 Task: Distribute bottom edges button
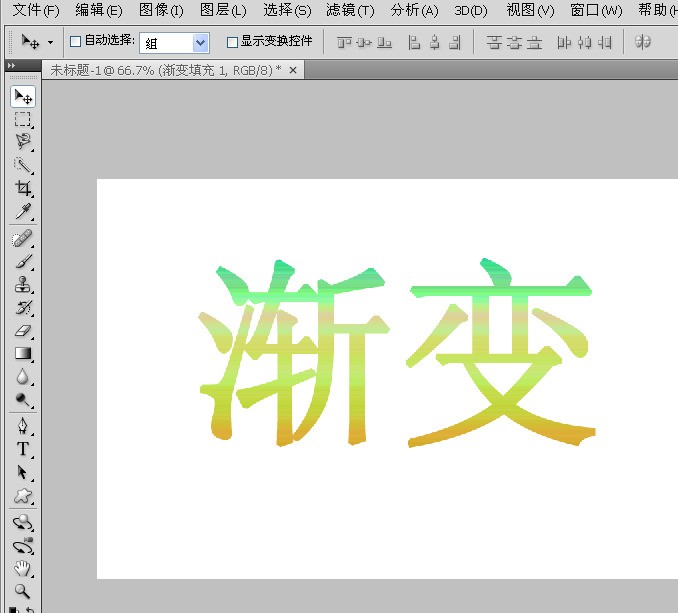coord(534,42)
